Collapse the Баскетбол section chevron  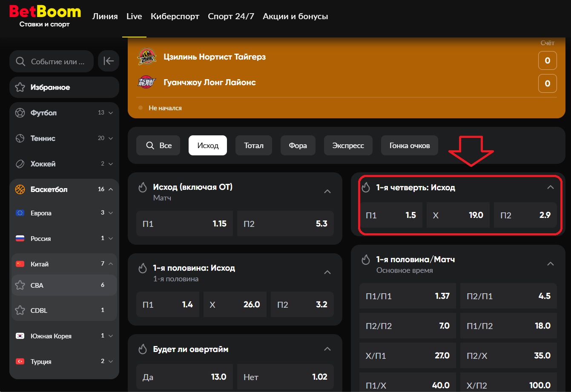111,189
